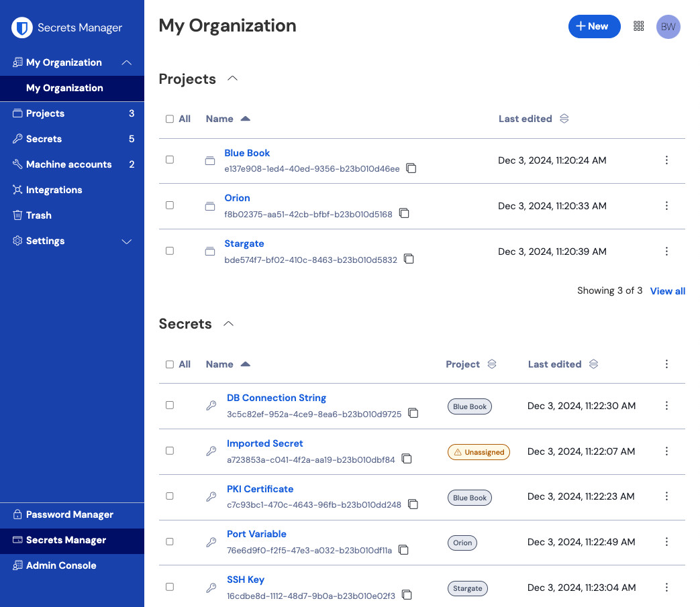Copy the Port Variable secret ID

click(404, 550)
